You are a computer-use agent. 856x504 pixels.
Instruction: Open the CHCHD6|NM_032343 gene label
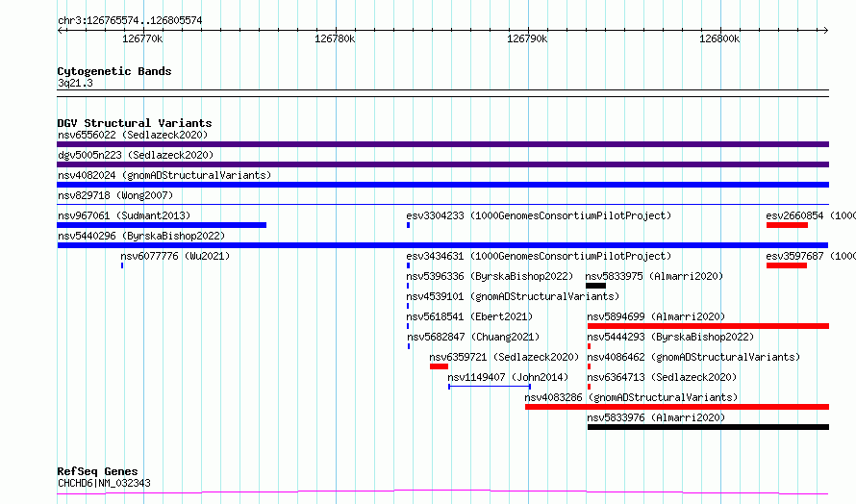(104, 483)
